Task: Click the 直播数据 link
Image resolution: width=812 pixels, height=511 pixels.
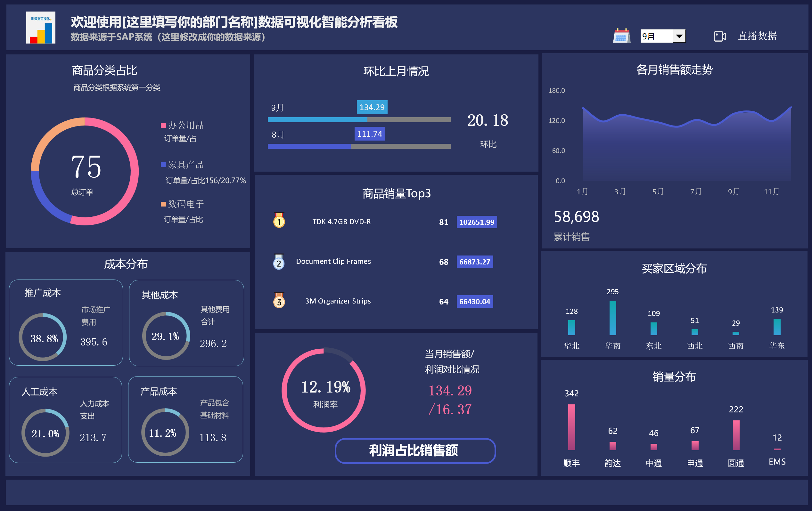Action: pos(757,36)
